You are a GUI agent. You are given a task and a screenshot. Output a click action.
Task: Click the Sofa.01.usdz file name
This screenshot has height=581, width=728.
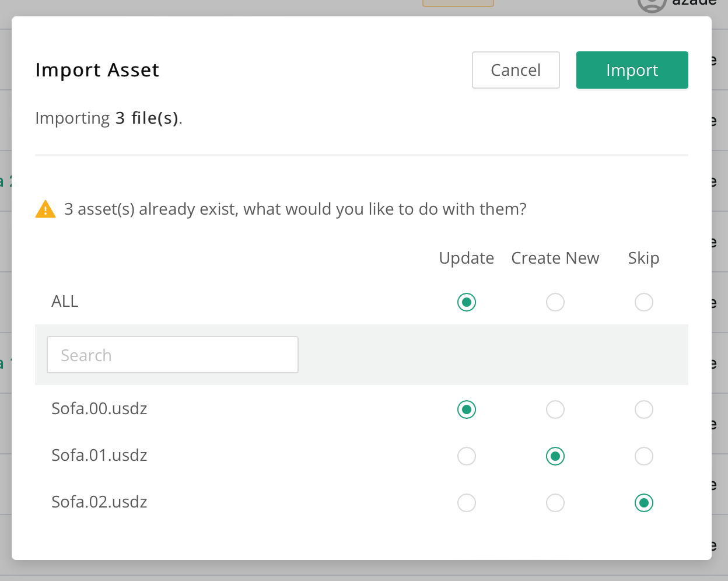pyautogui.click(x=99, y=455)
